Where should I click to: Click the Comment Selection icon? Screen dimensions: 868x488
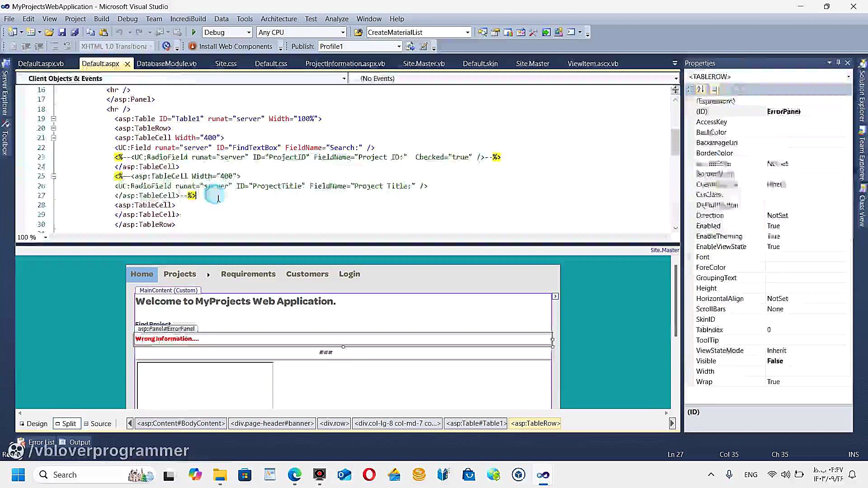point(55,46)
